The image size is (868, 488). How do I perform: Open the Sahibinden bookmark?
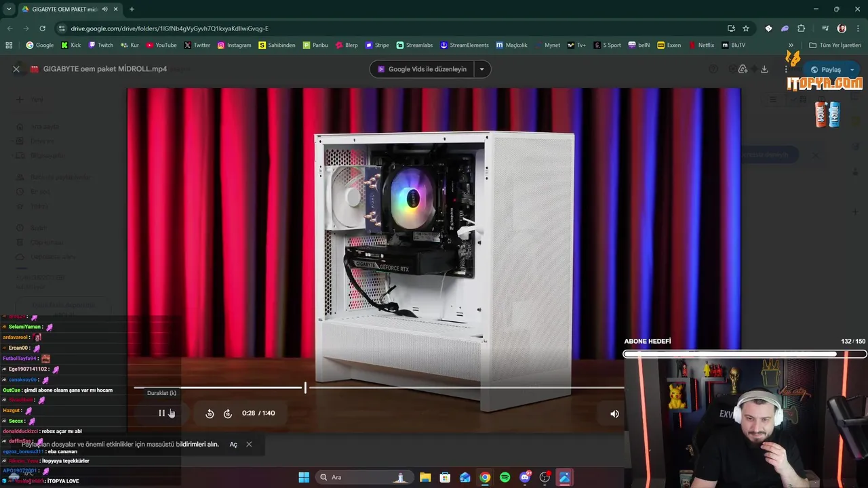click(x=277, y=45)
